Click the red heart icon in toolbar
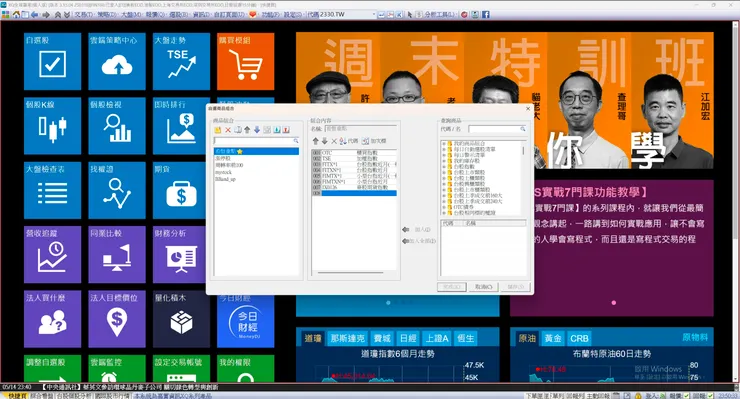The height and width of the screenshot is (399, 740). (x=253, y=15)
